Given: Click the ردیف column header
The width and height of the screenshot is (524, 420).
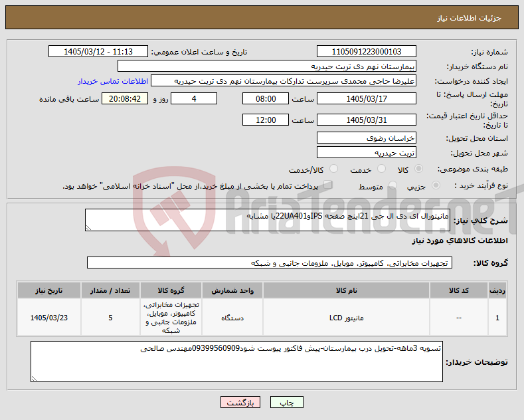Looking at the screenshot, I should click(497, 290).
